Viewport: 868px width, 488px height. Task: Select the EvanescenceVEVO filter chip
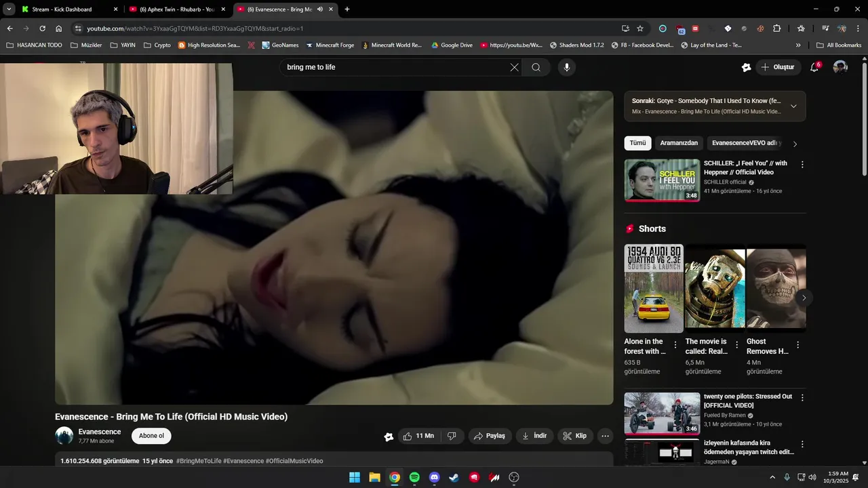746,143
